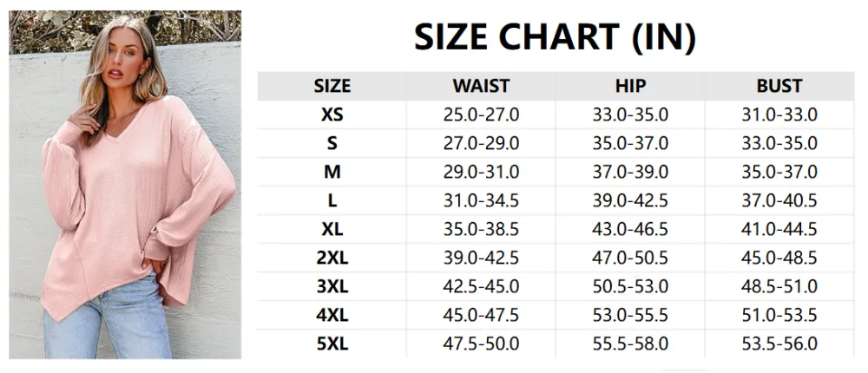868x373 pixels.
Task: Click hip value 50.5-53.0 for 3XL
Action: coord(630,287)
